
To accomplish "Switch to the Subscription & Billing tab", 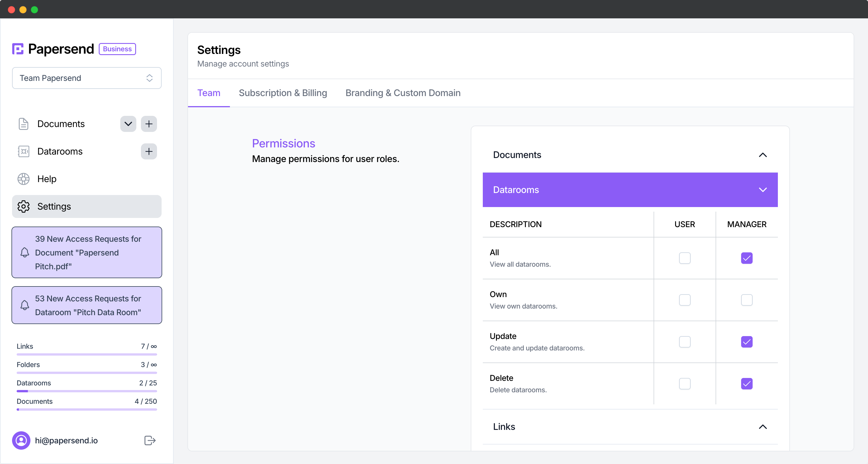I will (x=283, y=93).
